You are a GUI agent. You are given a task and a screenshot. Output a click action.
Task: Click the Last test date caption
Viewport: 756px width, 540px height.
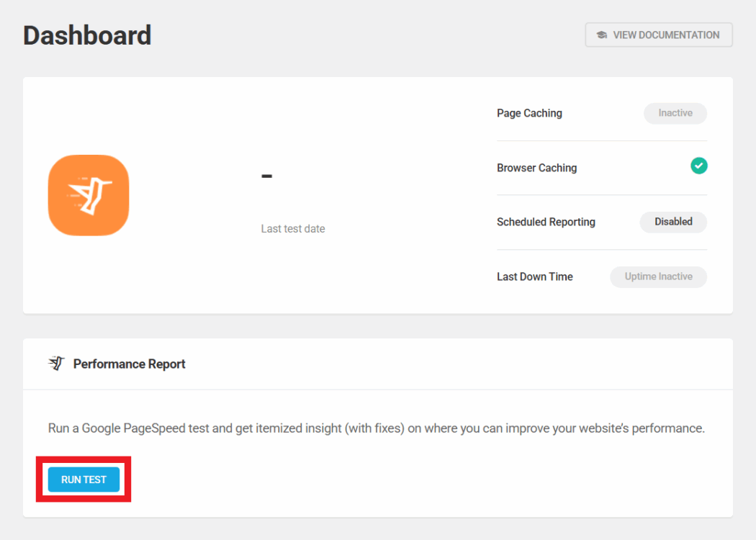pyautogui.click(x=293, y=229)
